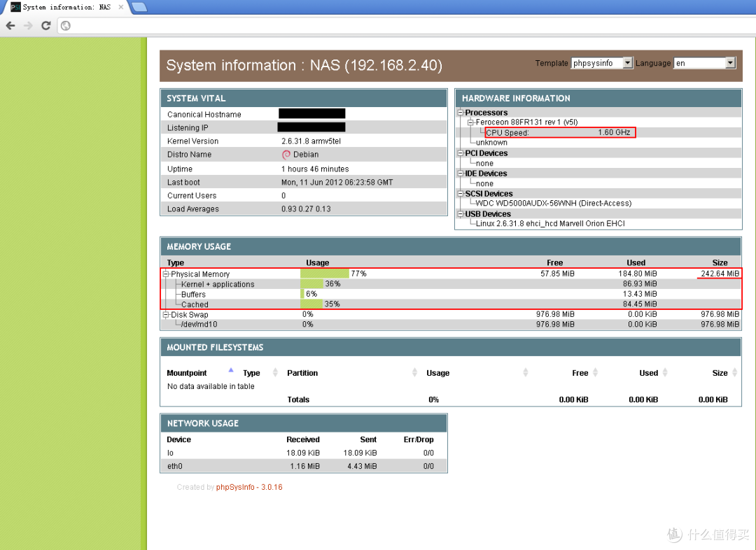This screenshot has height=550, width=756.
Task: Click the Debian swirl logo
Action: point(286,155)
